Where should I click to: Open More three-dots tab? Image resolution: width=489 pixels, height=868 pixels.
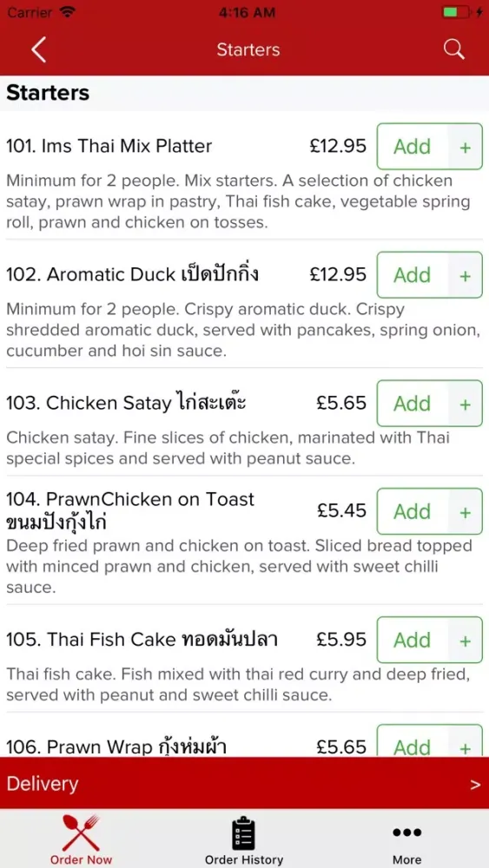(407, 838)
